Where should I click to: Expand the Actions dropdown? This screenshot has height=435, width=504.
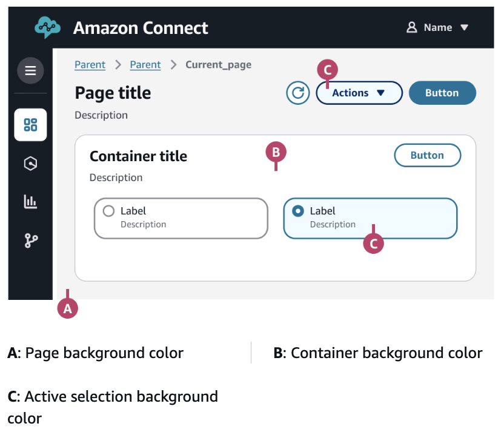click(359, 93)
